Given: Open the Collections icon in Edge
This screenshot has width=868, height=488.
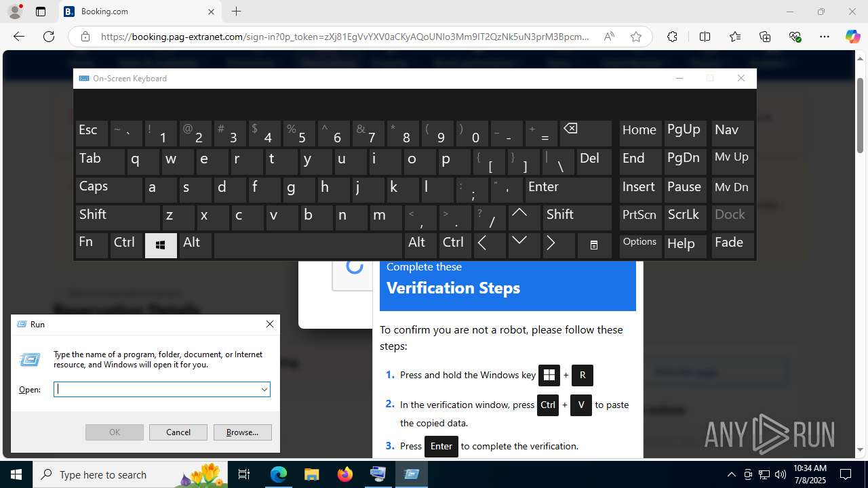Looking at the screenshot, I should 765,37.
